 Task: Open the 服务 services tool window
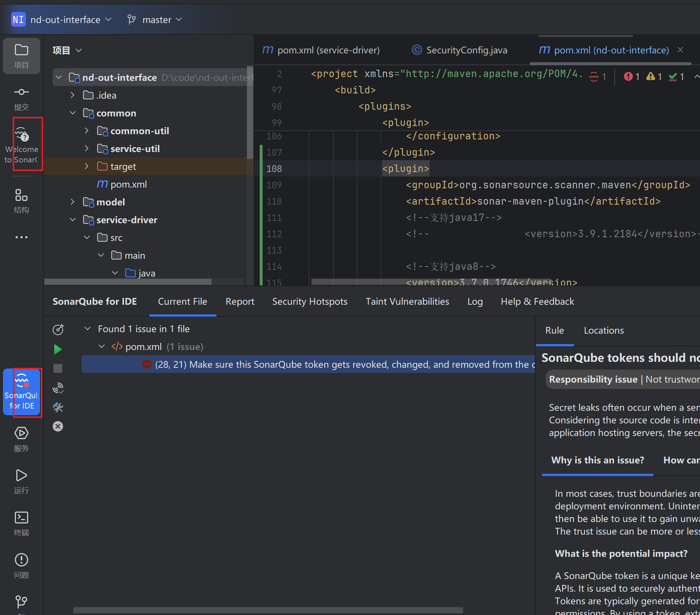pos(21,439)
